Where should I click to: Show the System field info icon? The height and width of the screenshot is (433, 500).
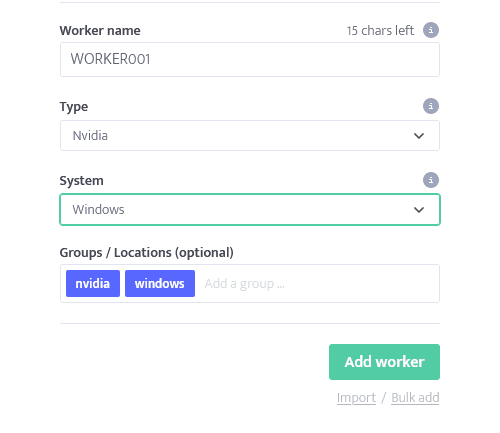pyautogui.click(x=431, y=180)
